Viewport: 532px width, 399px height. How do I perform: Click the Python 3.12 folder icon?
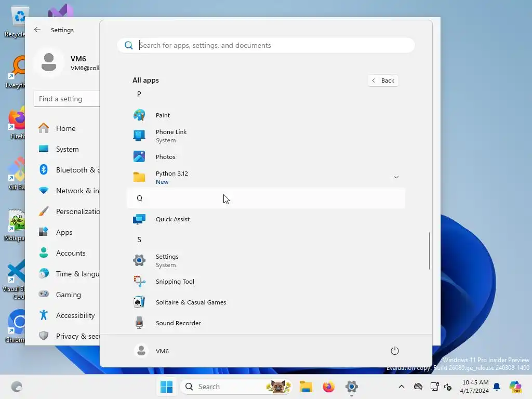pyautogui.click(x=139, y=177)
